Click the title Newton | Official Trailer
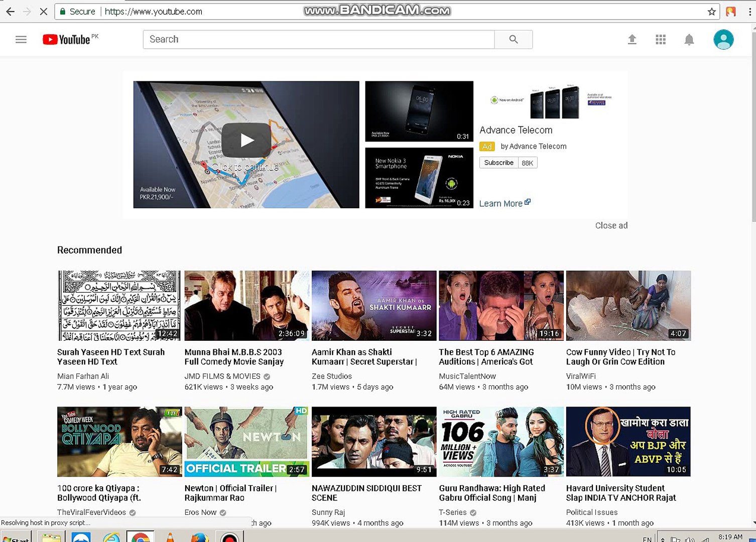This screenshot has height=542, width=756. pos(231,493)
